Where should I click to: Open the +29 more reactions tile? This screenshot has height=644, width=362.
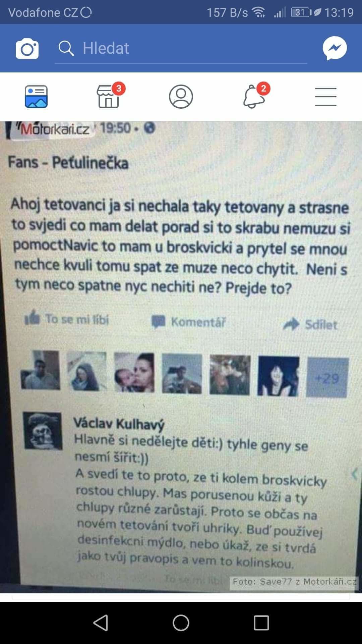(327, 378)
